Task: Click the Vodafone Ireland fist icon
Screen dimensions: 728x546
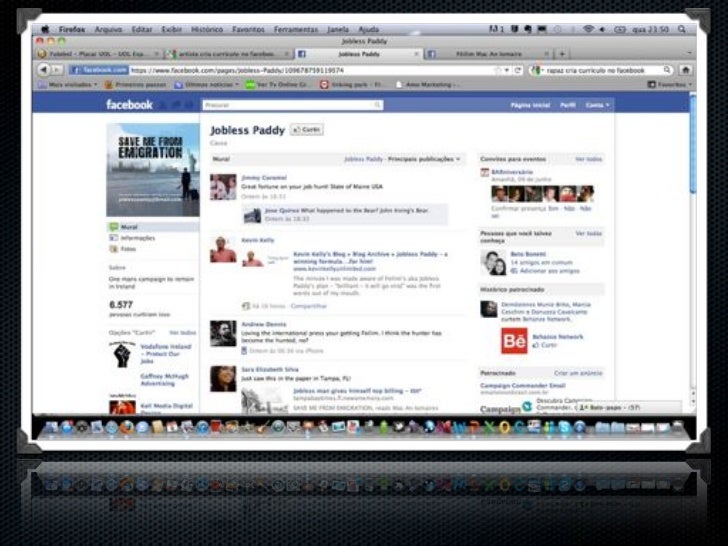Action: point(122,355)
